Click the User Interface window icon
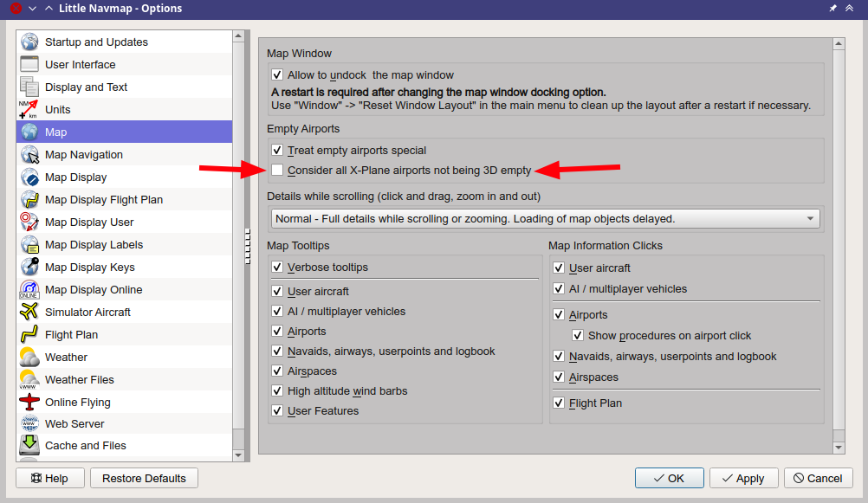Image resolution: width=868 pixels, height=503 pixels. (x=29, y=64)
